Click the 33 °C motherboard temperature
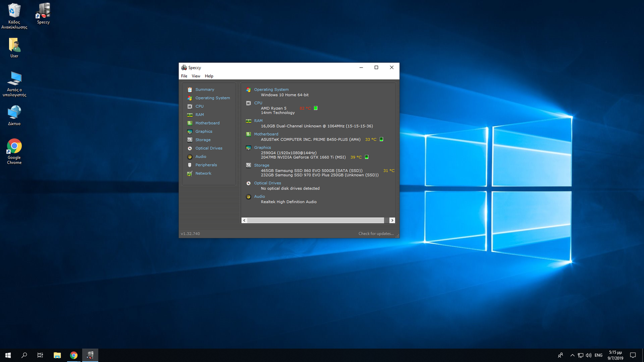644x362 pixels. [x=371, y=139]
